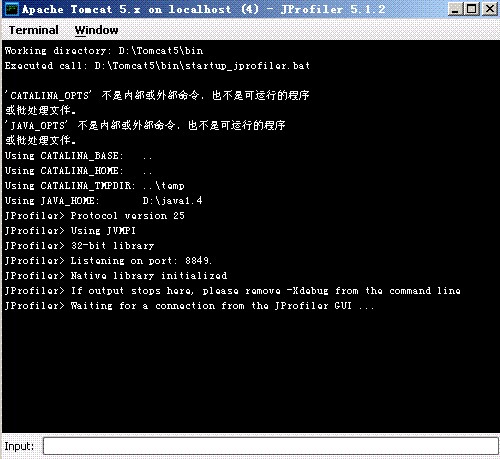500x459 pixels.
Task: Minimize the JProfiler terminal window
Action: click(x=455, y=9)
